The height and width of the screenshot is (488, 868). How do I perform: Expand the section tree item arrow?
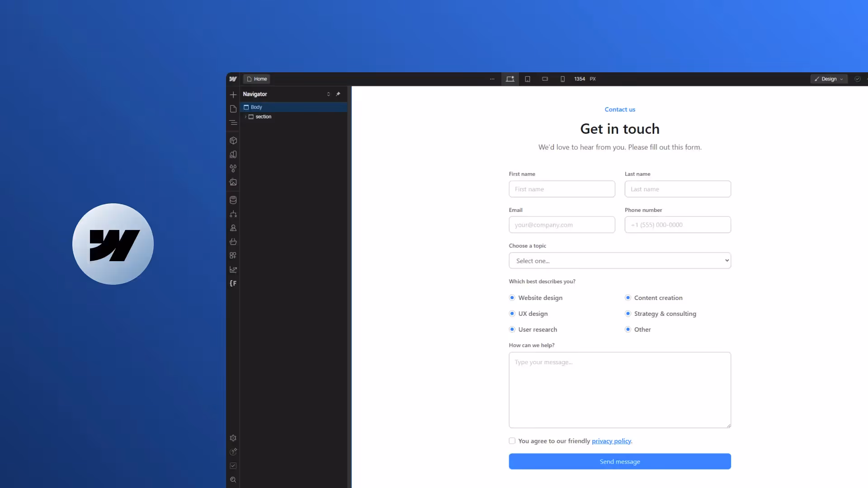245,117
